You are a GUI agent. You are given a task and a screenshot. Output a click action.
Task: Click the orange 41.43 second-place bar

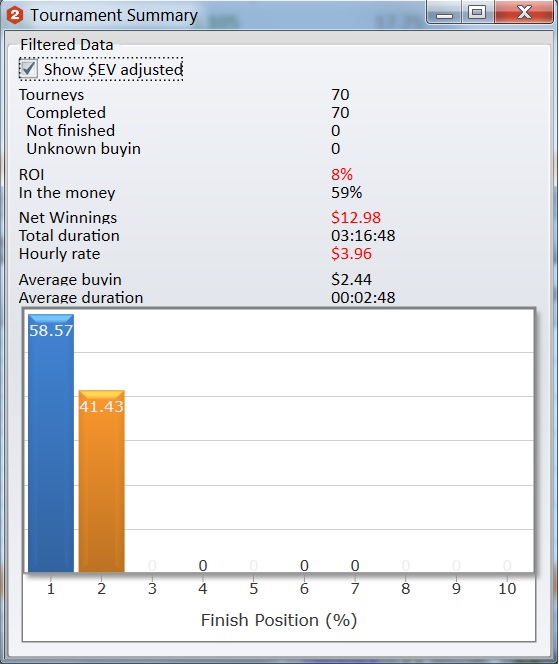tap(102, 481)
